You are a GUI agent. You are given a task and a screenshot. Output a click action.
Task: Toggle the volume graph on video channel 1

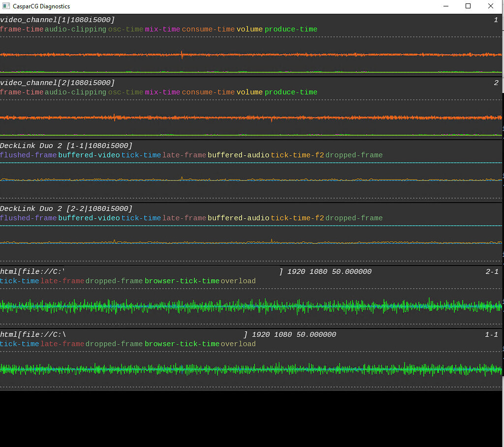point(250,29)
